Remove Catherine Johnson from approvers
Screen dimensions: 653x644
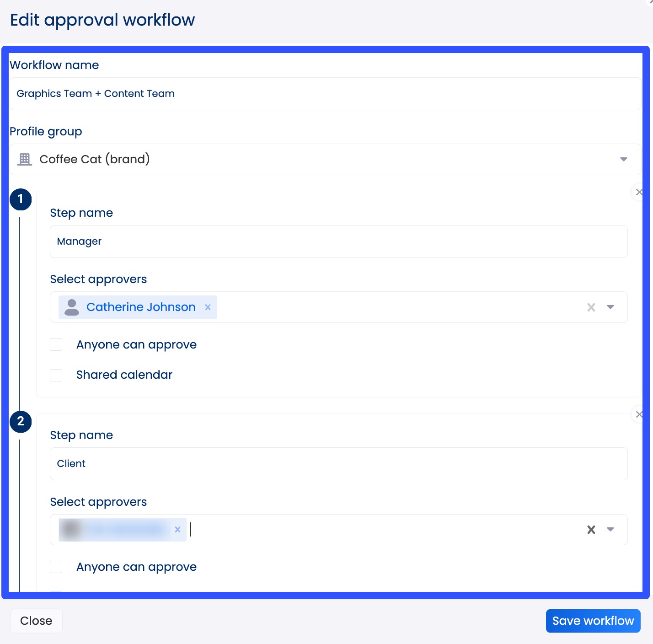pyautogui.click(x=208, y=307)
